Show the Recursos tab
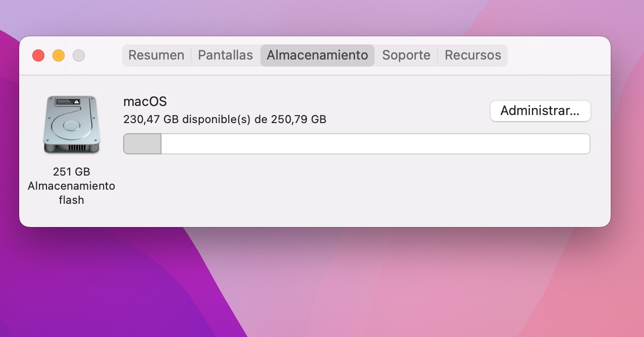This screenshot has height=337, width=644. click(473, 55)
